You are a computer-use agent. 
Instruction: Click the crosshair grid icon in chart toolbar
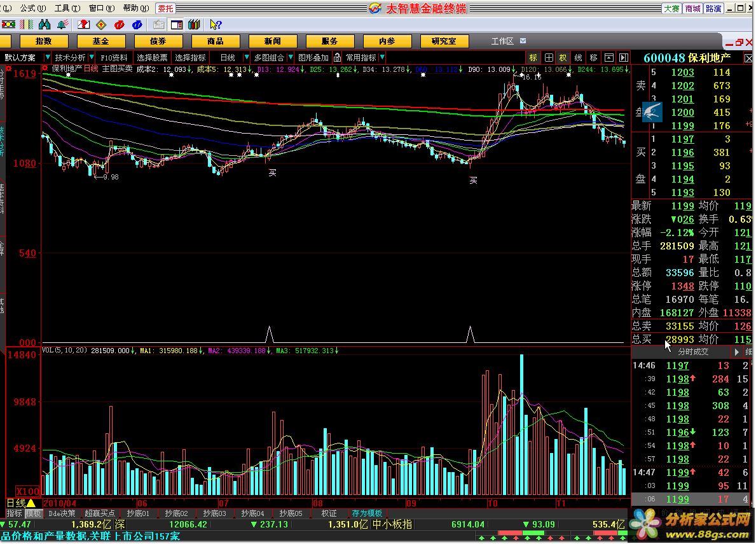click(x=549, y=58)
